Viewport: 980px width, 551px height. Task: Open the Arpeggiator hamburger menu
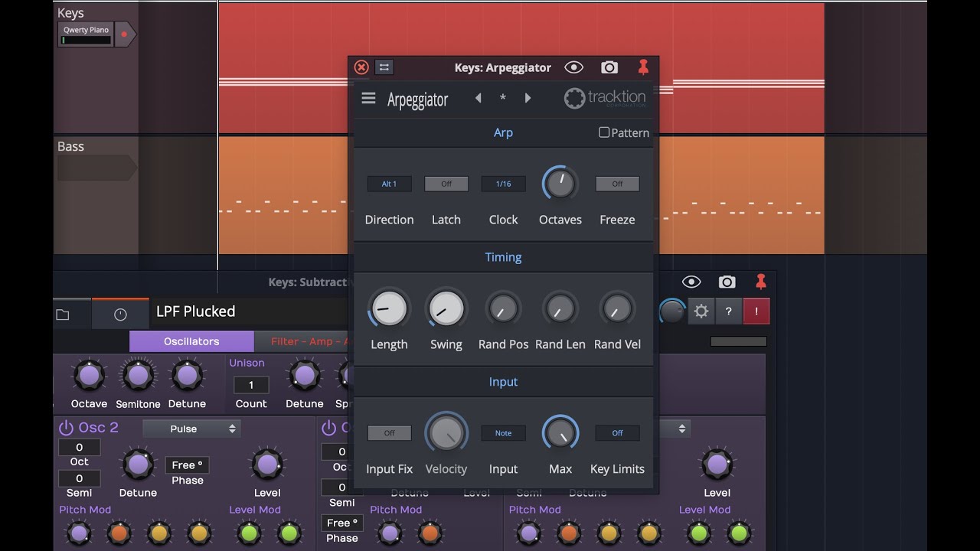pos(368,98)
